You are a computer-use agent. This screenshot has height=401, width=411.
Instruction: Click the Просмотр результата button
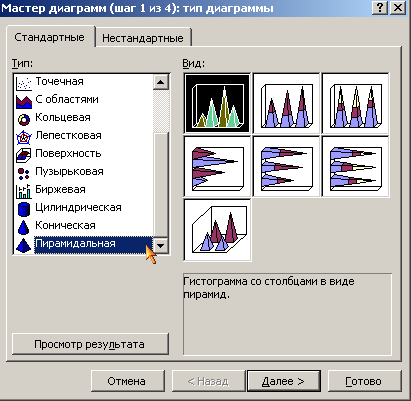[x=90, y=344]
